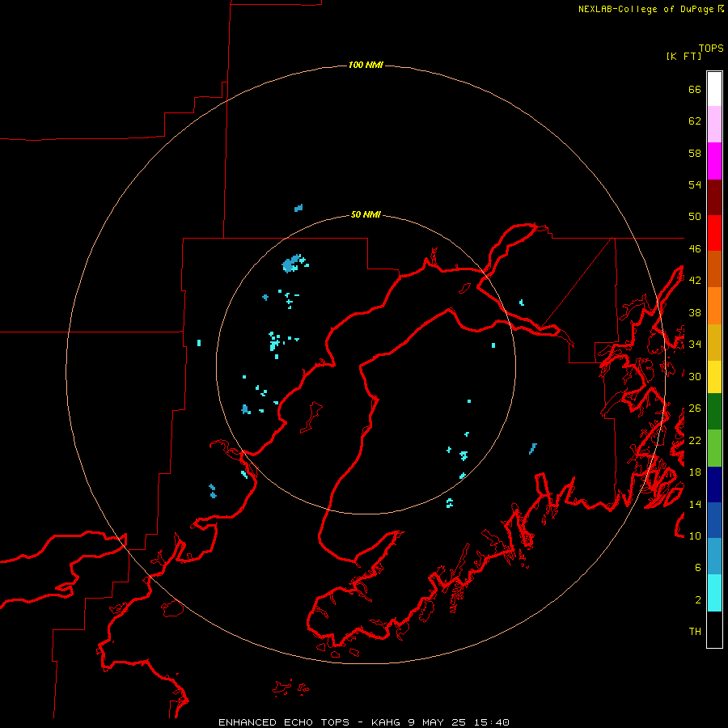
Task: Click the isolated echo above the 50 NMI ring
Action: (298, 208)
